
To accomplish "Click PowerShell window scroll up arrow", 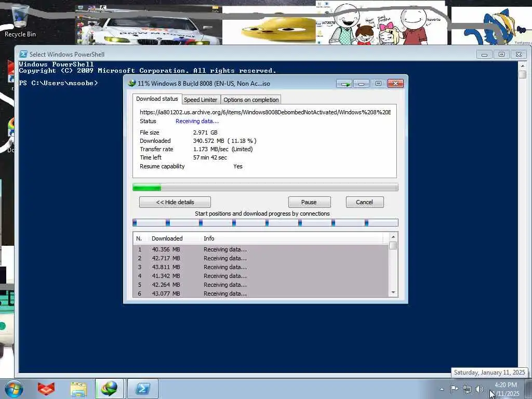I will coord(523,66).
